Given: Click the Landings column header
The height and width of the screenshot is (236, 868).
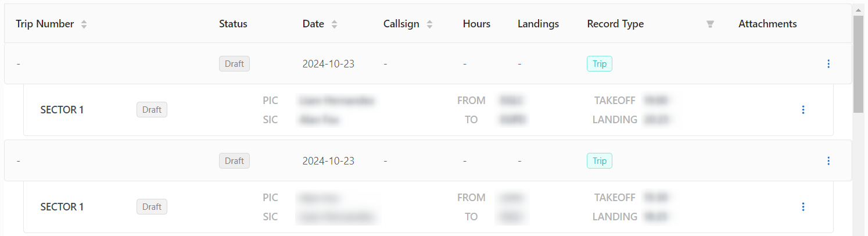Looking at the screenshot, I should point(538,24).
